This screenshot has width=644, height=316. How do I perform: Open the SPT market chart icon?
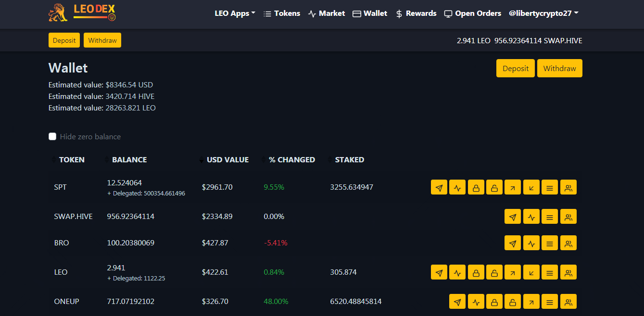click(x=457, y=187)
